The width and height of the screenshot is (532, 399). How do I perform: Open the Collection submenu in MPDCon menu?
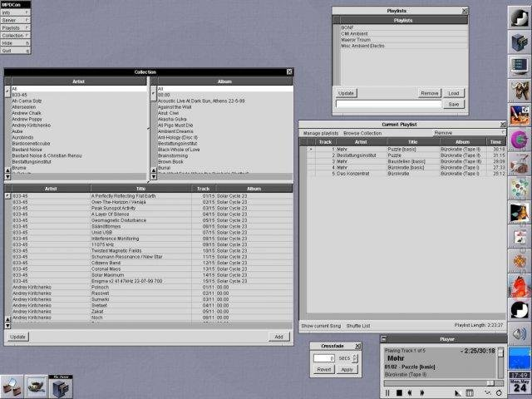click(16, 35)
